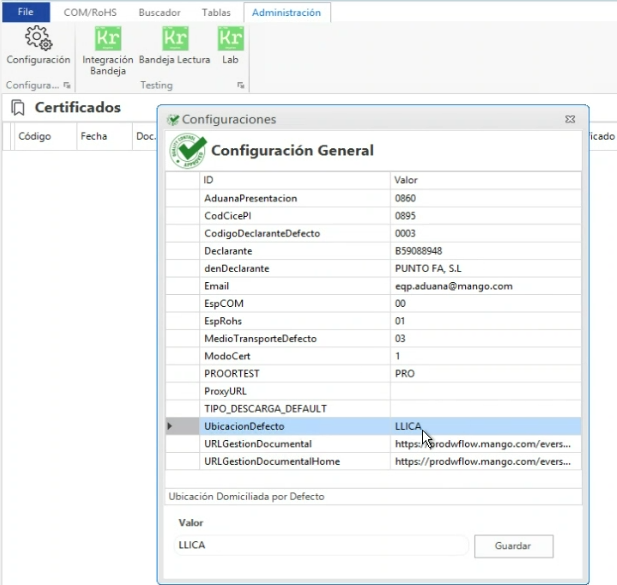Switch to the Buscador tab
This screenshot has width=617, height=585.
coord(158,13)
